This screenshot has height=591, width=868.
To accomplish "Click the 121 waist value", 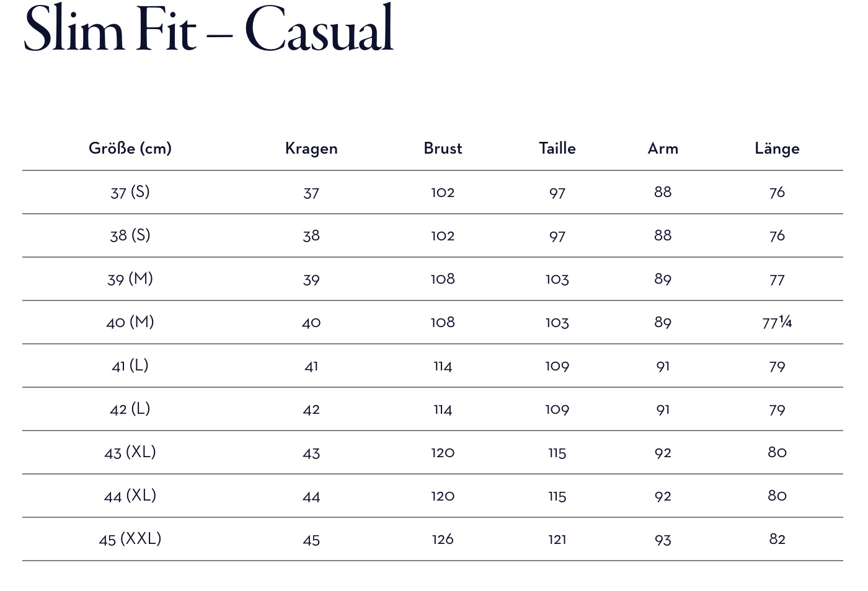I will (x=557, y=539).
